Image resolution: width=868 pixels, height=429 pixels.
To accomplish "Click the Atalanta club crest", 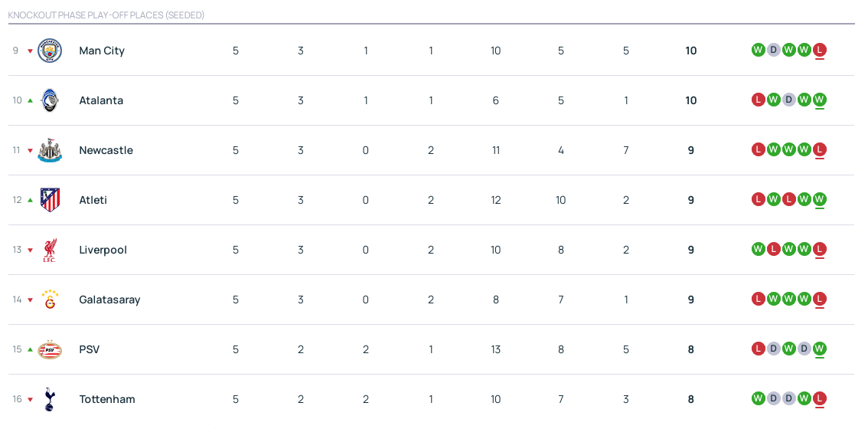I will pos(50,100).
